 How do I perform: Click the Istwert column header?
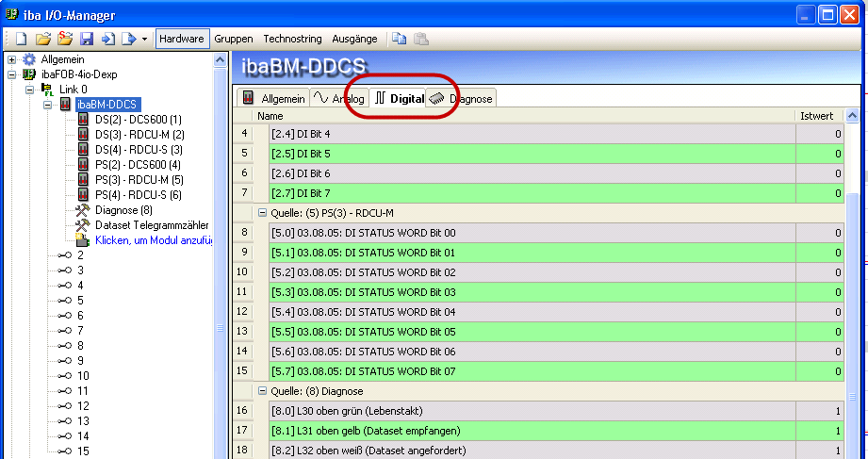[819, 116]
